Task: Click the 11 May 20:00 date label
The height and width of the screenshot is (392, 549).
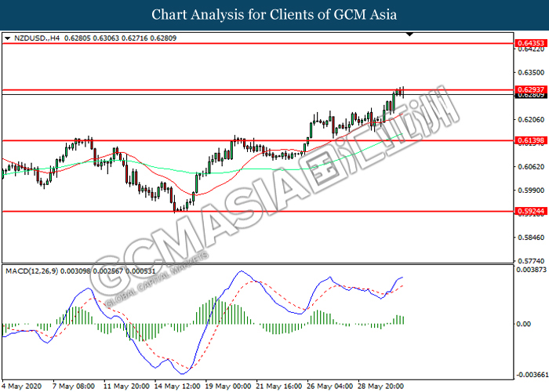Action: [x=127, y=387]
